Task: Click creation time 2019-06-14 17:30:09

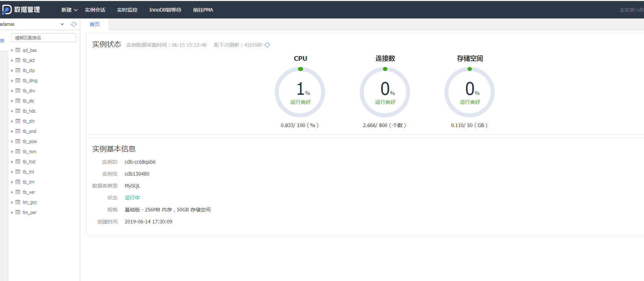Action: tap(149, 222)
